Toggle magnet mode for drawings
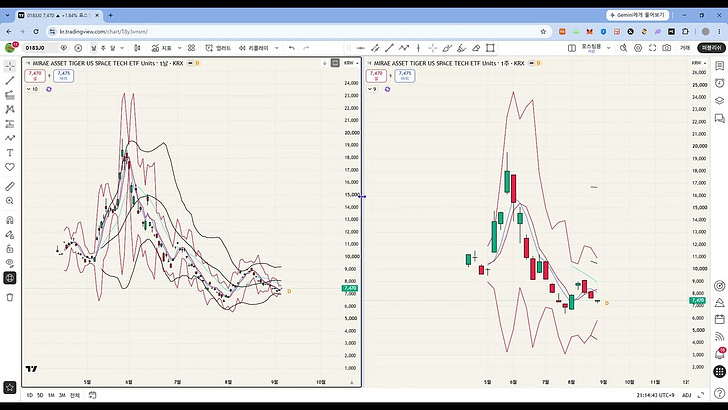 pos(10,220)
